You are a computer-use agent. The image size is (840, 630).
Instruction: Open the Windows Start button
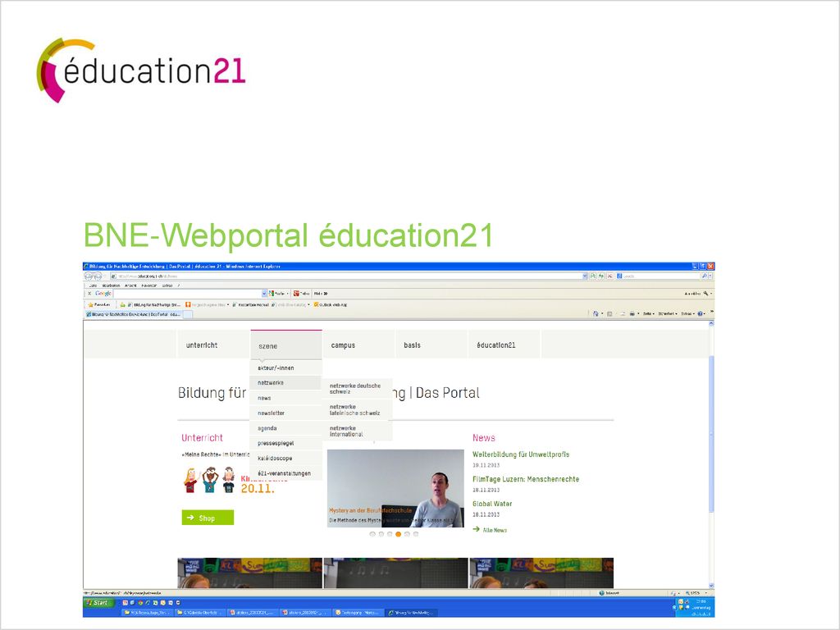(98, 603)
